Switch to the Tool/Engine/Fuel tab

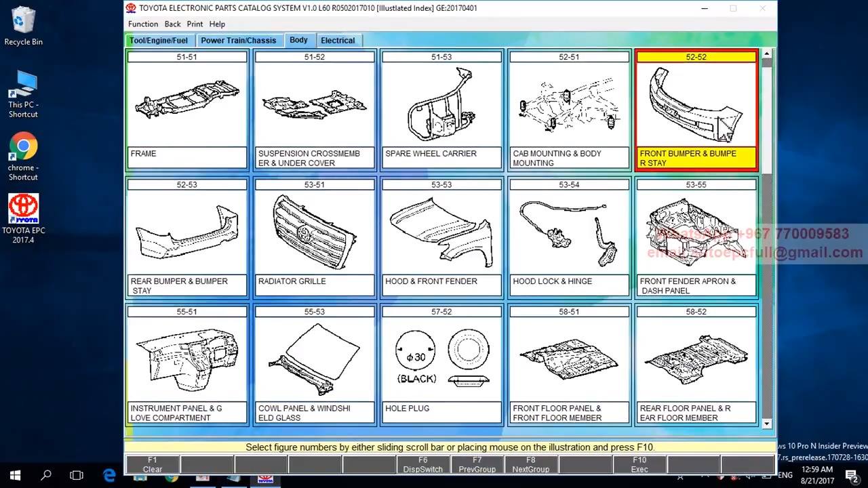[159, 41]
